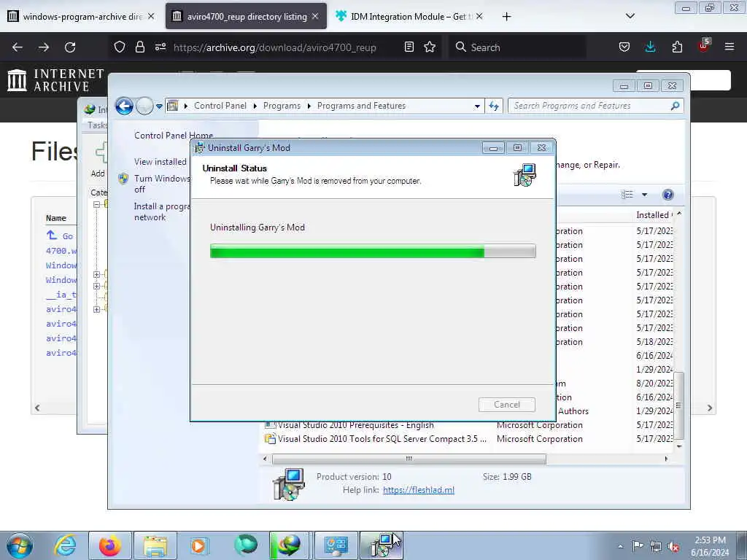Screen dimensions: 747x560
Task: Click Programs breadcrumb segment
Action: 282,106
